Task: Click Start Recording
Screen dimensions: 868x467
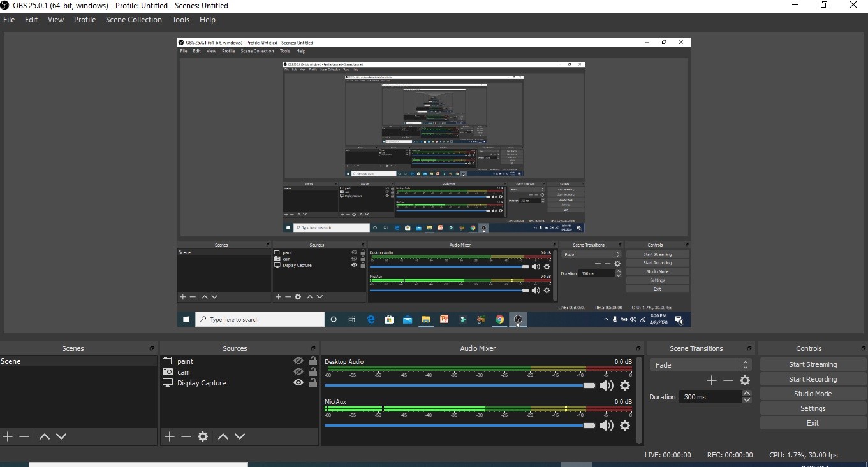Action: [x=813, y=379]
